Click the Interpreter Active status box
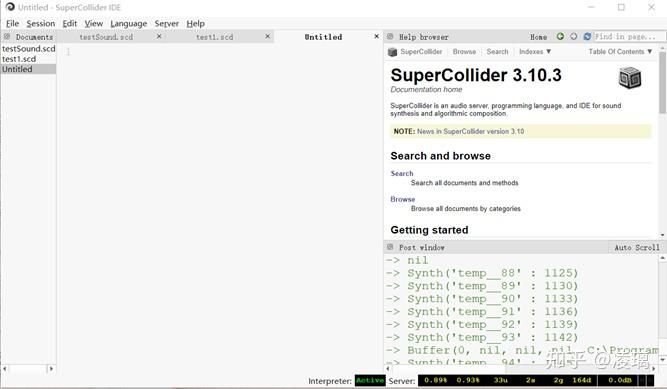Image resolution: width=667 pixels, height=389 pixels. click(370, 380)
